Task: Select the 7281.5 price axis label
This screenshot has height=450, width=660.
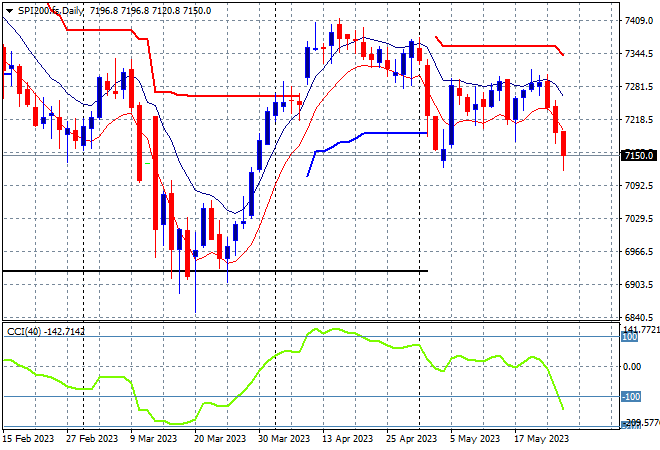Action: pos(639,87)
